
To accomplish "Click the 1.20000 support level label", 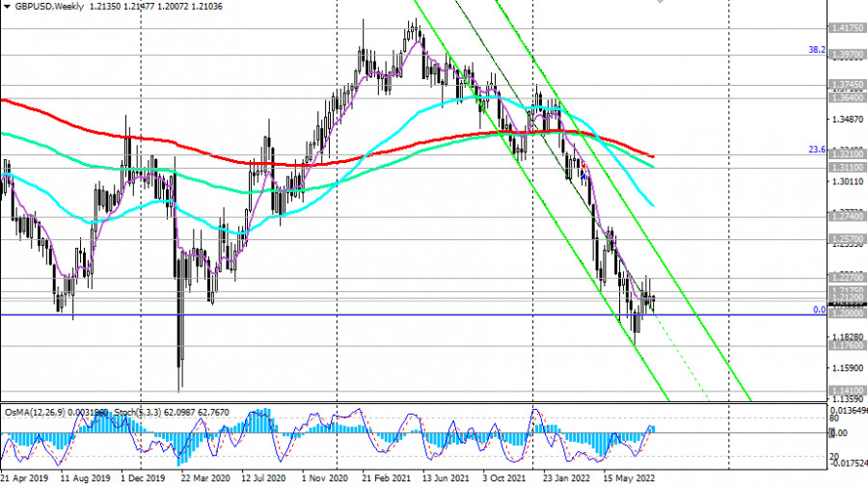I will [846, 313].
